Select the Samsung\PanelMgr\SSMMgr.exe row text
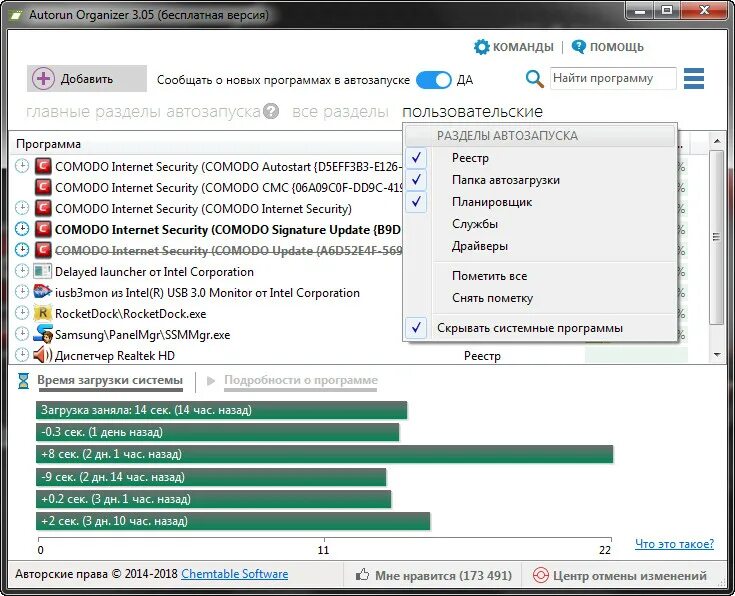This screenshot has height=596, width=735. (x=142, y=334)
